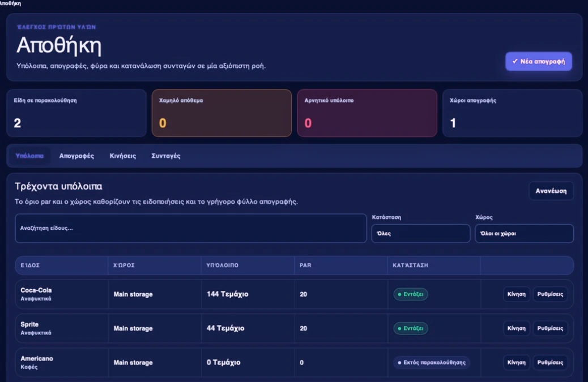Focus the Αναζήτηση είδους search field
588x382 pixels.
[191, 228]
